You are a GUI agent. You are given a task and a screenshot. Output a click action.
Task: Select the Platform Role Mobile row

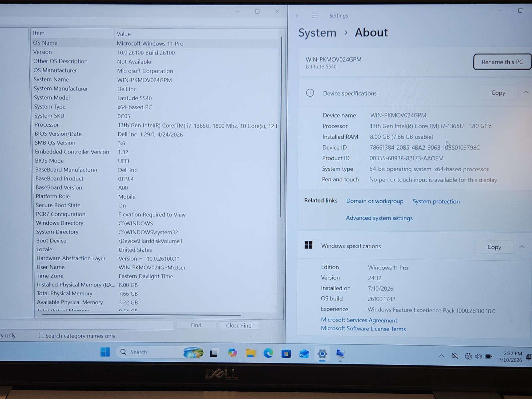[x=156, y=197]
